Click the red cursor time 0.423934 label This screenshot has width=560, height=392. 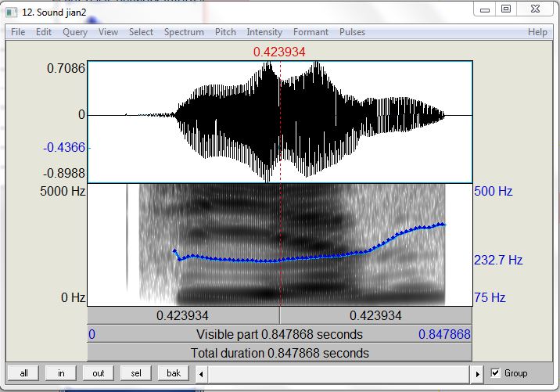[279, 52]
